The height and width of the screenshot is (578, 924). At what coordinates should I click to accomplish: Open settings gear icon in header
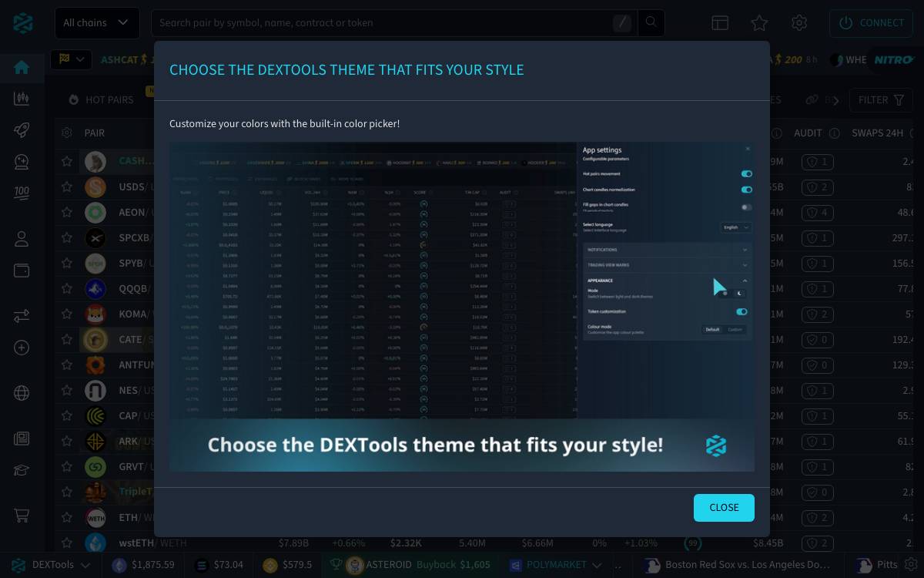click(x=799, y=23)
